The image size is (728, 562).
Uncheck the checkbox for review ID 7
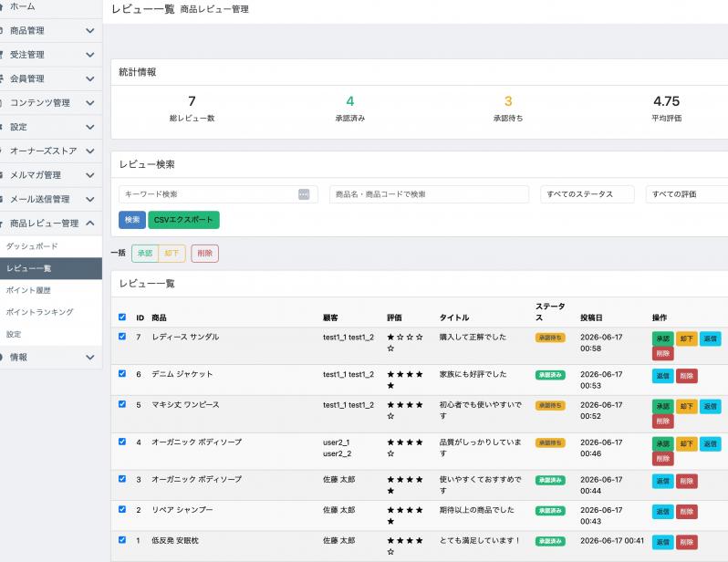point(122,337)
